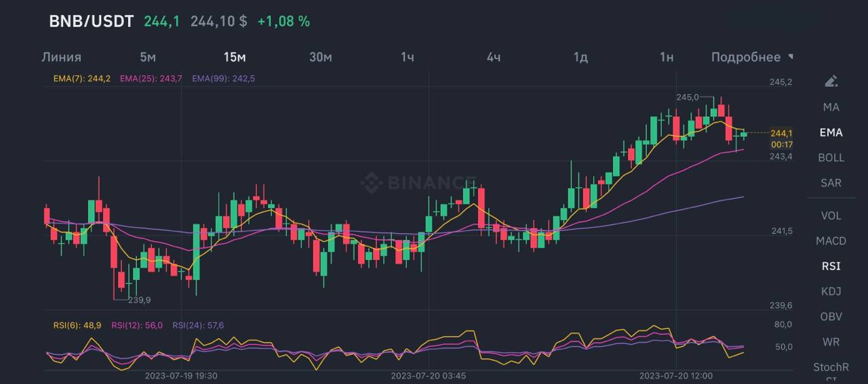Click the BNB/USDT pair title
Screen dimensions: 868x384
pos(91,21)
